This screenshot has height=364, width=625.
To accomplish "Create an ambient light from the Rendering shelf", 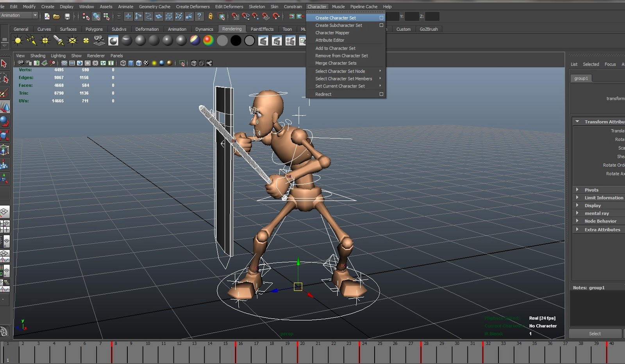I will coord(17,41).
